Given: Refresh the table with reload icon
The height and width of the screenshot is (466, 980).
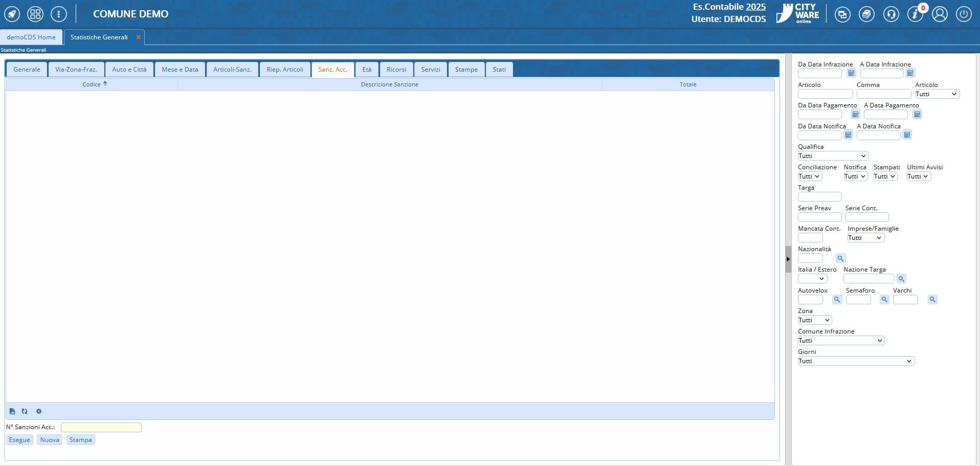Looking at the screenshot, I should [25, 411].
